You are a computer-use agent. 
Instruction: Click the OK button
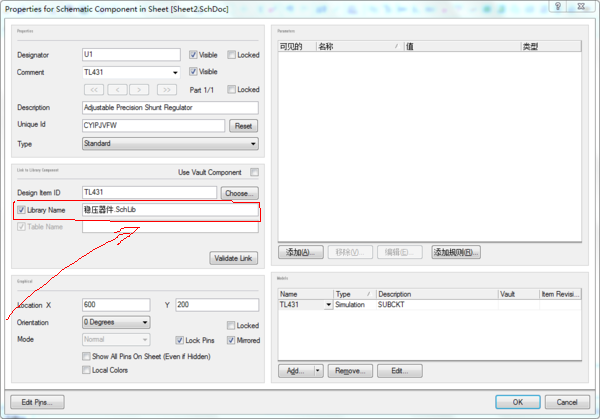[x=517, y=402]
